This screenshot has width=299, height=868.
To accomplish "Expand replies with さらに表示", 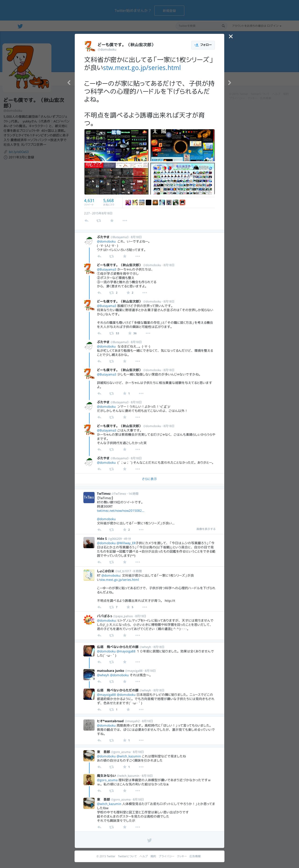I will tap(149, 479).
